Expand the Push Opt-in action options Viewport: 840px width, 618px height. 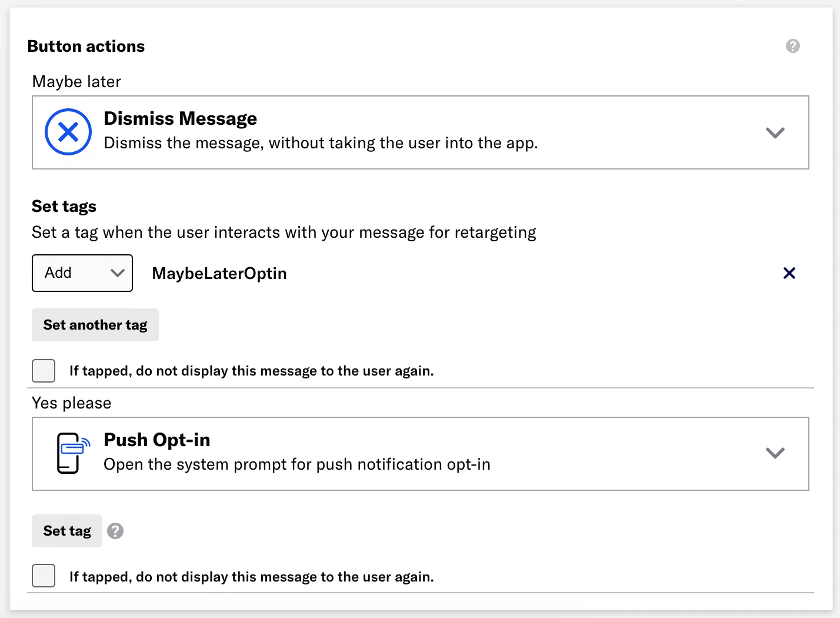tap(775, 453)
